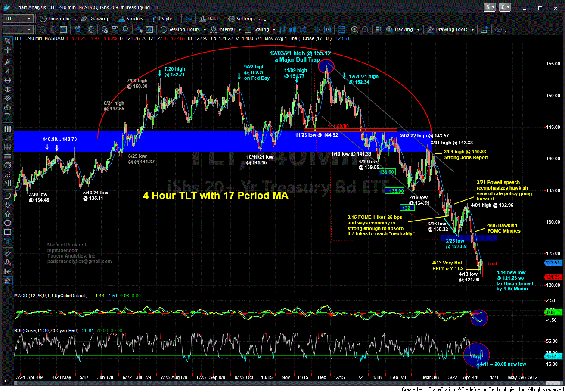Click the remove drawing objects icon
The image size is (565, 392).
(x=7, y=262)
